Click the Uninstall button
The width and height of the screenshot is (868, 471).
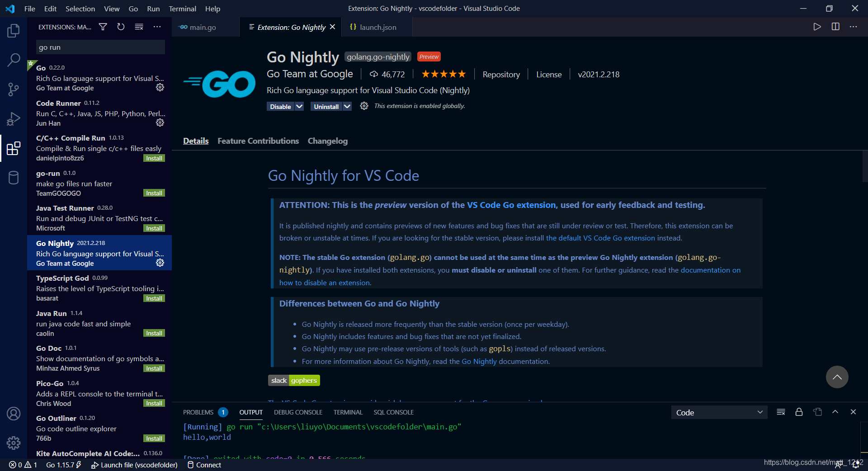326,106
